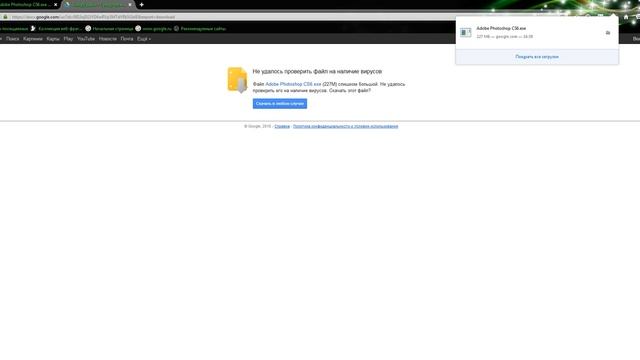Image resolution: width=640 pixels, height=360 pixels.
Task: Click the yellow file download warning icon
Action: coord(237,80)
